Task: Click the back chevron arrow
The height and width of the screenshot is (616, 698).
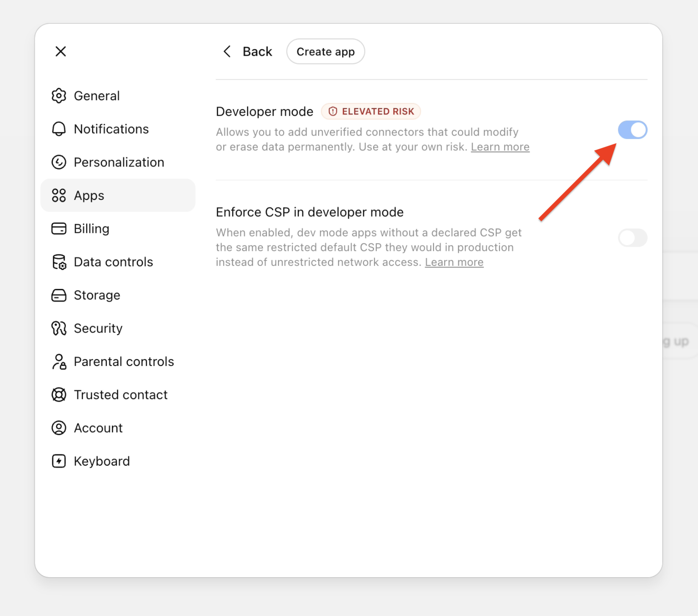Action: pos(227,52)
